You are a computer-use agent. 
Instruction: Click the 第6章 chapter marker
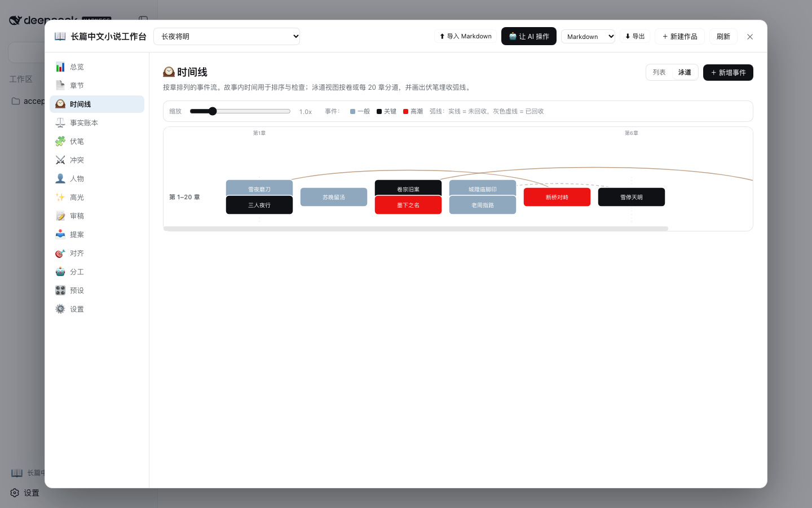(x=632, y=133)
